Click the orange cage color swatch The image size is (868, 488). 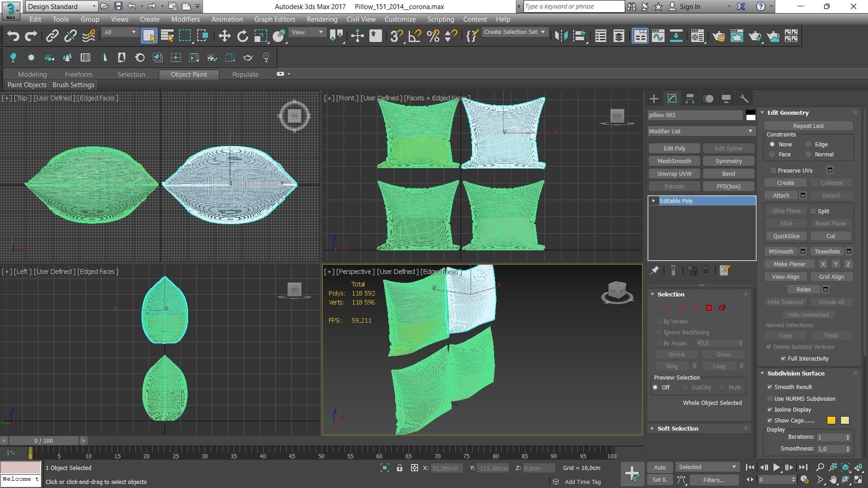[831, 421]
